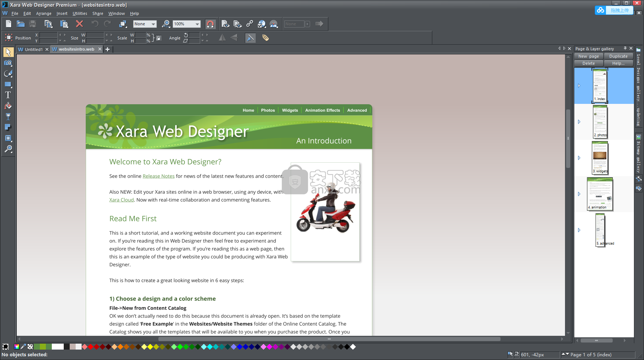The width and height of the screenshot is (644, 360).
Task: Create a new document
Action: (9, 24)
